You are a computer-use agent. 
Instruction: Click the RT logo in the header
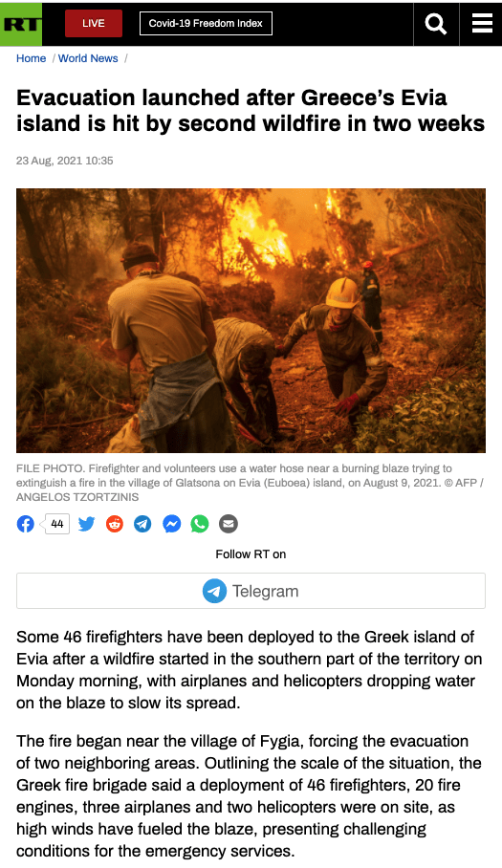[x=21, y=24]
